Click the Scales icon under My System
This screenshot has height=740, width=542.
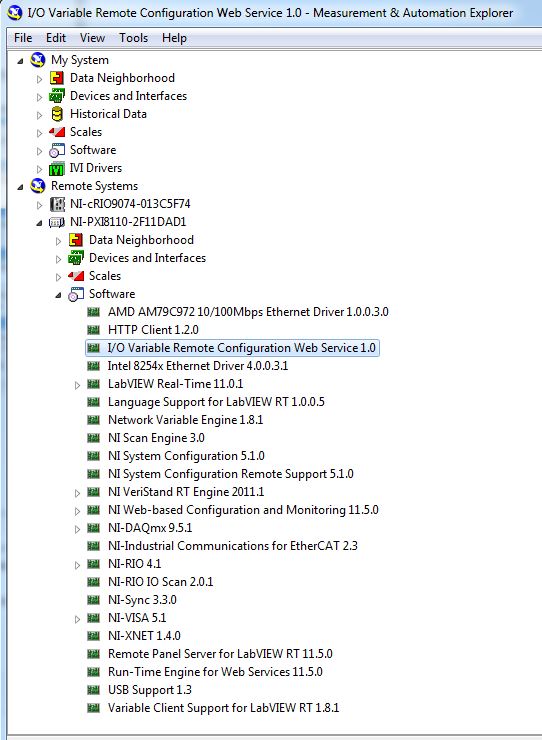[x=57, y=132]
